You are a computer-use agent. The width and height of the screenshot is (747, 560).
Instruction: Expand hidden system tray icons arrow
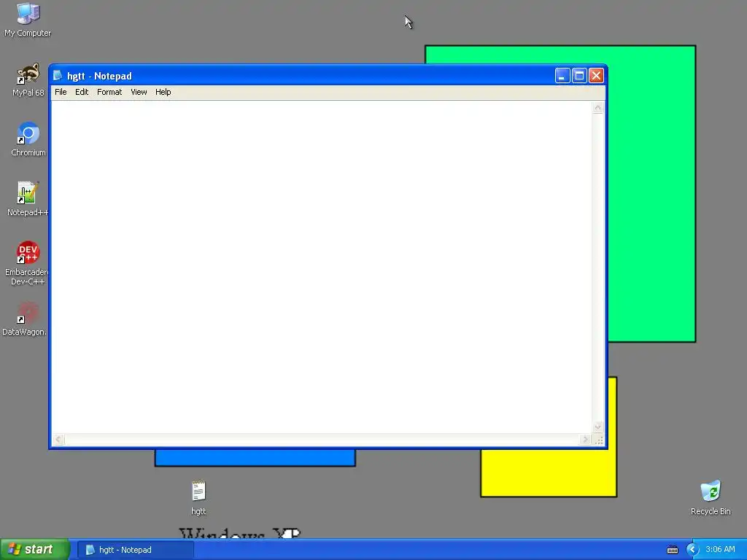coord(692,550)
